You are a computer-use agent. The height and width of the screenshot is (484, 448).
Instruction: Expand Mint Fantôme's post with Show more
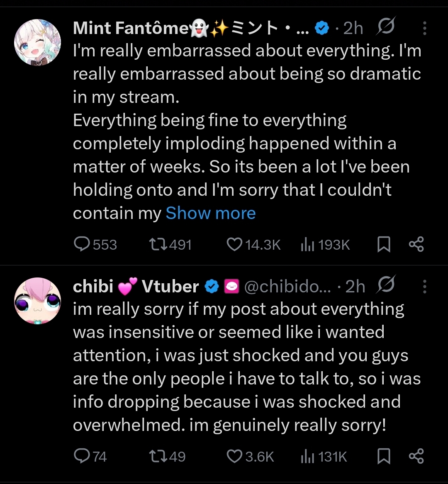pos(210,213)
